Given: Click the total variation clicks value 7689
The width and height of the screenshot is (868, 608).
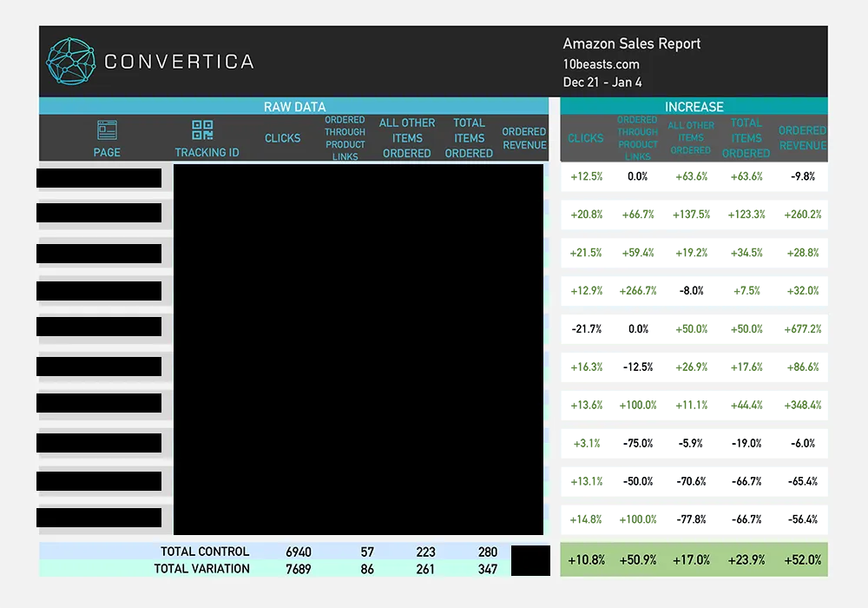Looking at the screenshot, I should pos(299,569).
